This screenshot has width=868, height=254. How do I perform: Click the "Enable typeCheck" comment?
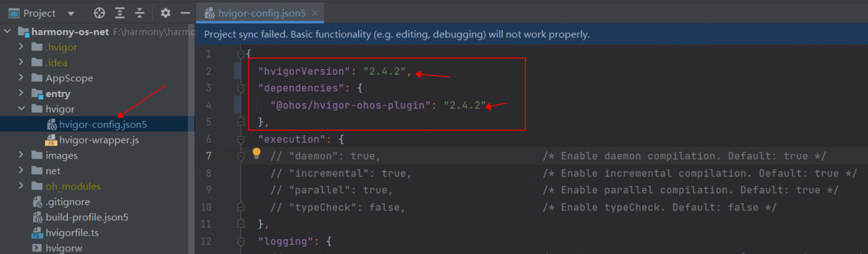pyautogui.click(x=660, y=208)
